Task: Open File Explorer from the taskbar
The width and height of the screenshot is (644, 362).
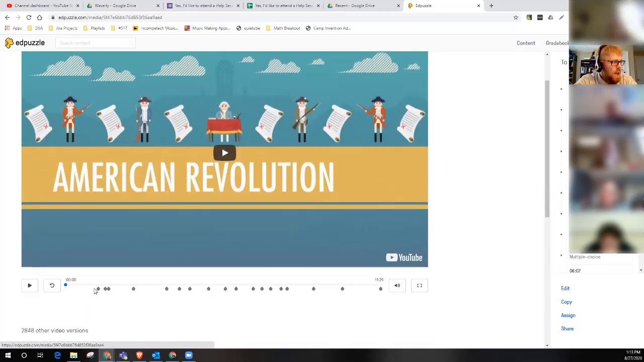Action: click(73, 355)
